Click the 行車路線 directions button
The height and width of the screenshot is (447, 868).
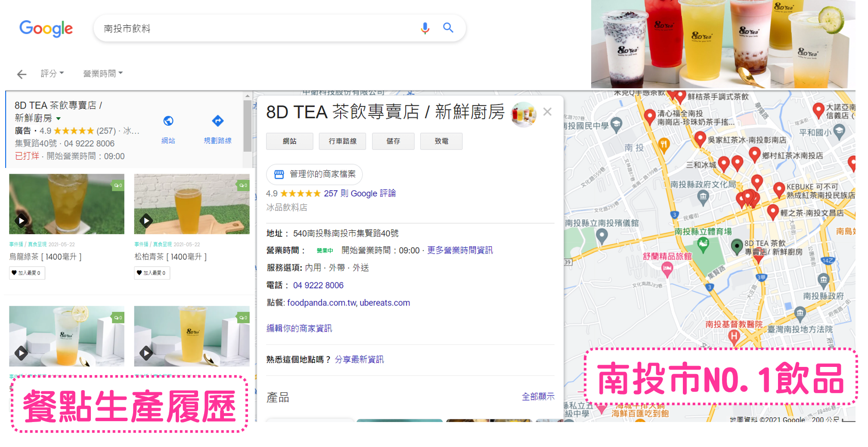point(342,141)
